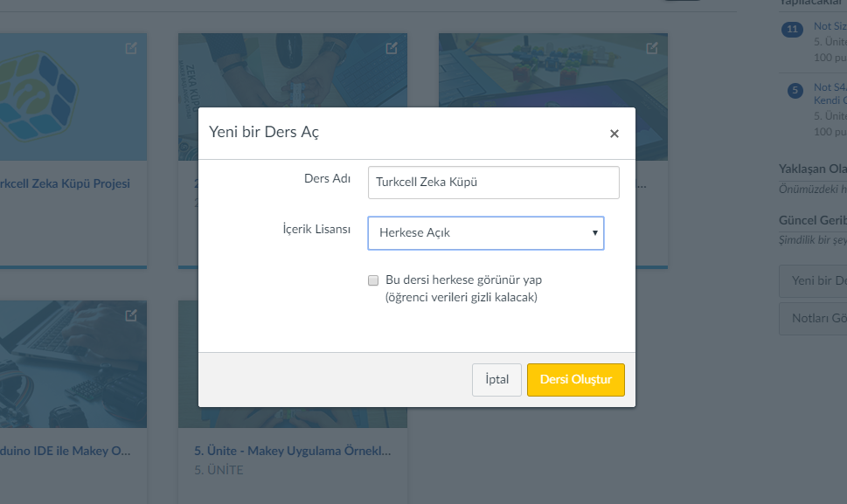The height and width of the screenshot is (504, 847).
Task: Click the Notları Gör sidebar button
Action: [x=813, y=318]
